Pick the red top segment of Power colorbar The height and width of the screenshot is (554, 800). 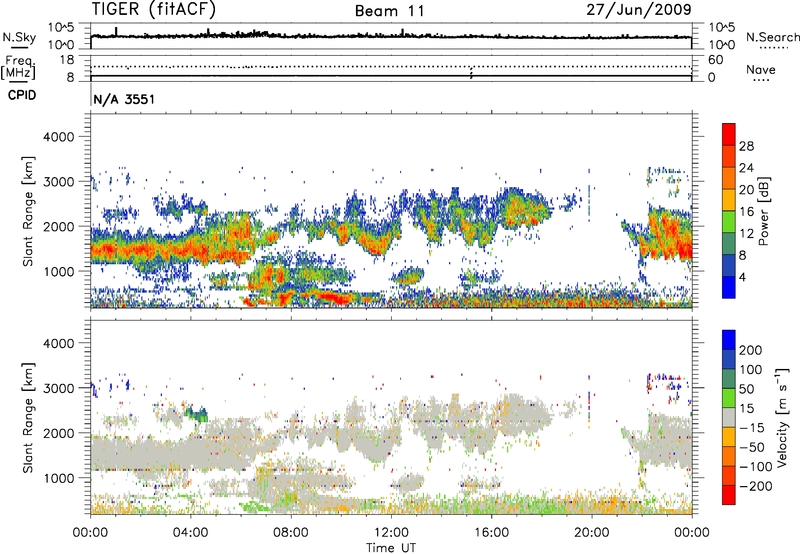(729, 134)
